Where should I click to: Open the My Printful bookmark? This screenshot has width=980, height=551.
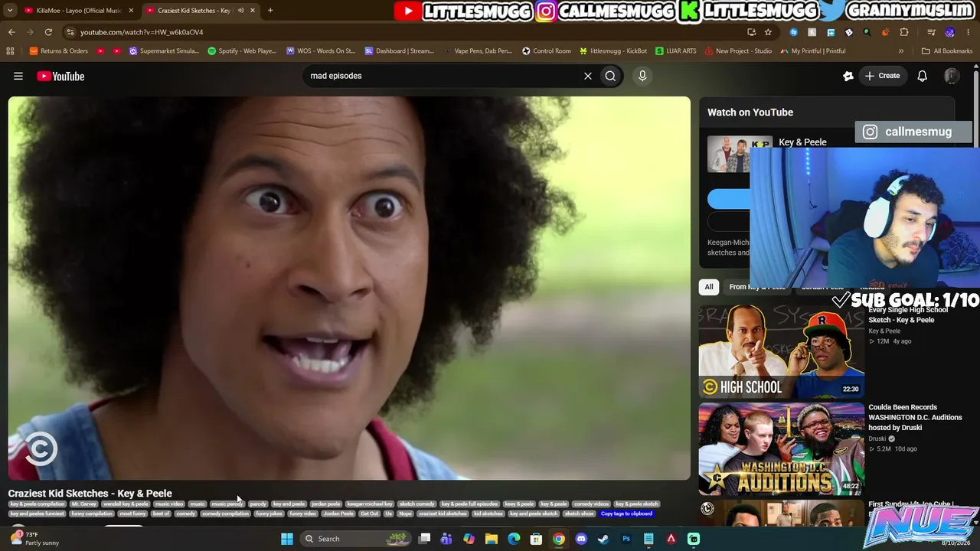812,51
